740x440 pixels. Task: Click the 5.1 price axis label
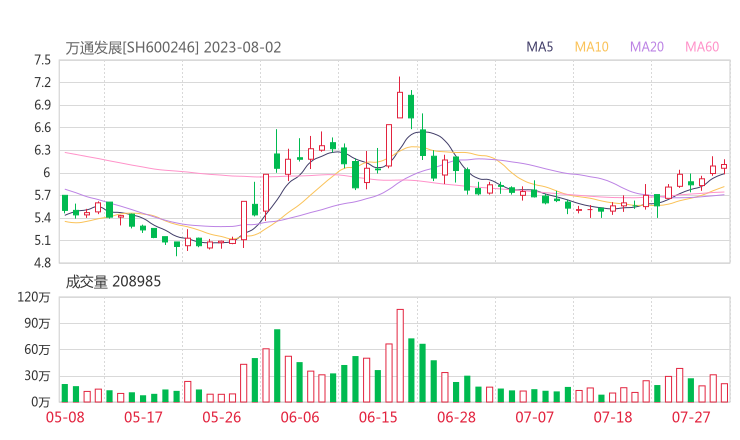42,240
